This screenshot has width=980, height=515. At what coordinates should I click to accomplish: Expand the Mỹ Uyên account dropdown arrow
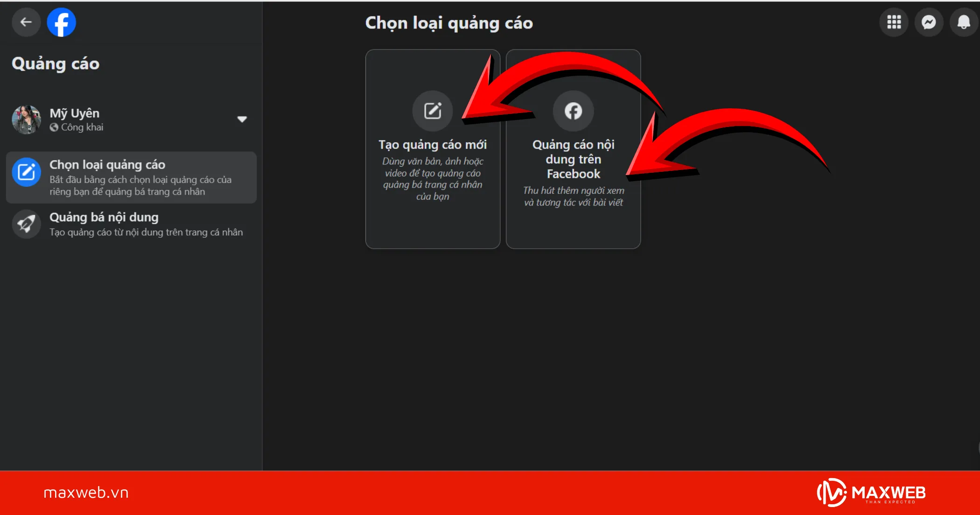pos(242,119)
